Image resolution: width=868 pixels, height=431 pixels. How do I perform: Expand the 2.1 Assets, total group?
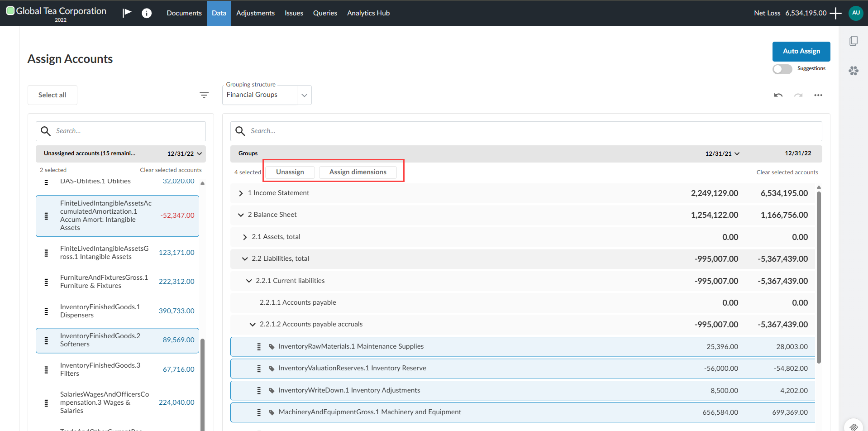click(x=244, y=236)
